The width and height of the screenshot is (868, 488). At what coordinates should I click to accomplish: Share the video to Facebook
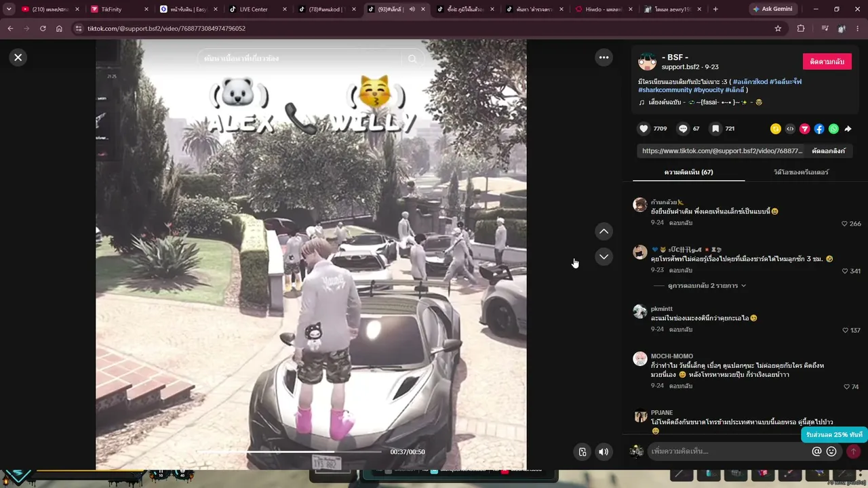[x=819, y=129]
